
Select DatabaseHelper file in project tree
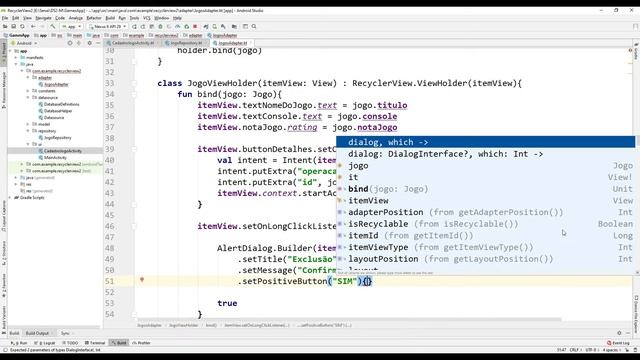(x=55, y=111)
